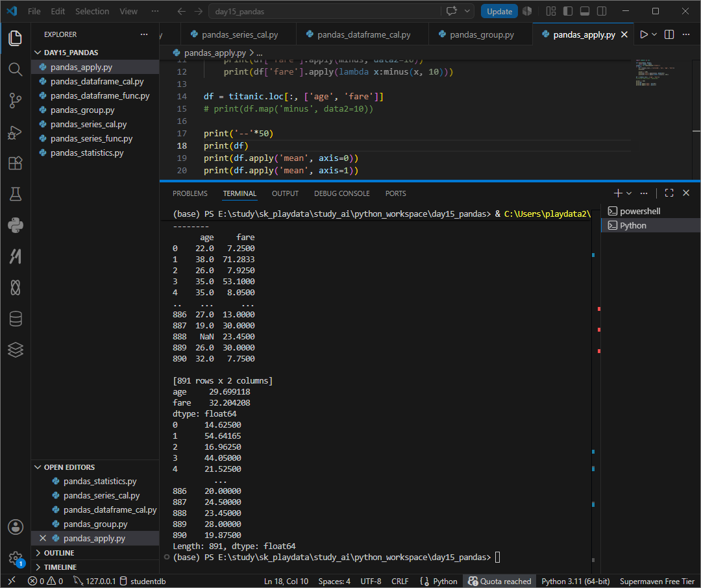701x588 pixels.
Task: Maximize the terminal panel size
Action: point(669,193)
